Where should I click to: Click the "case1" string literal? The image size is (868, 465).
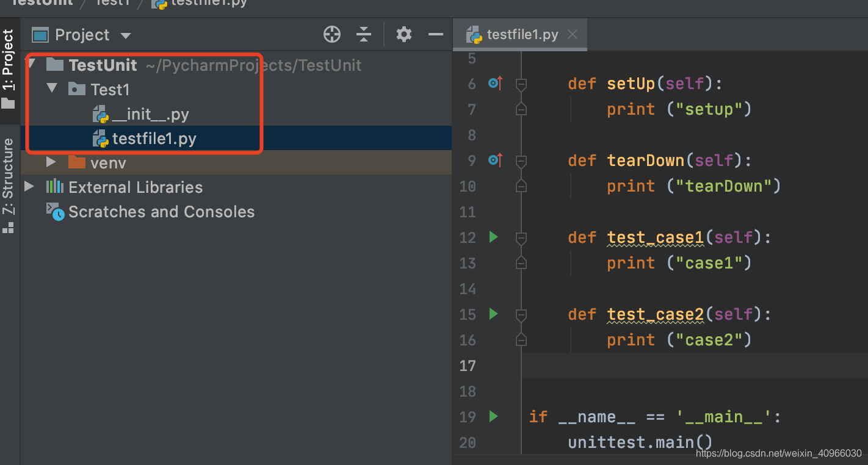(708, 263)
